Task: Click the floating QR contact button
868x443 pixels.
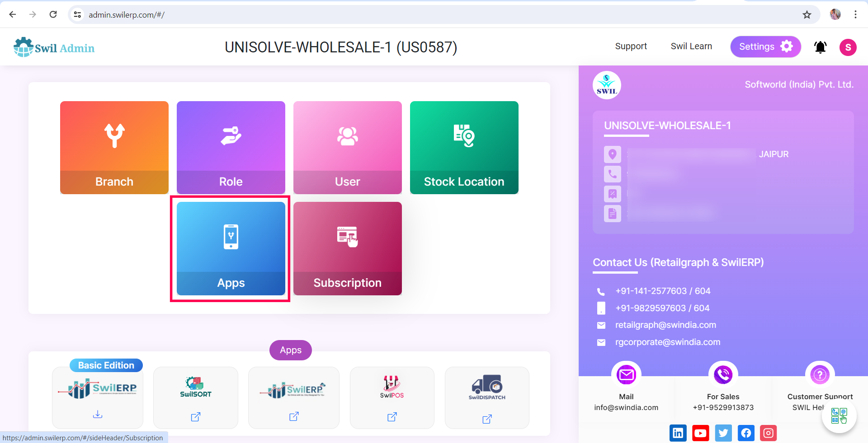Action: pos(839,416)
